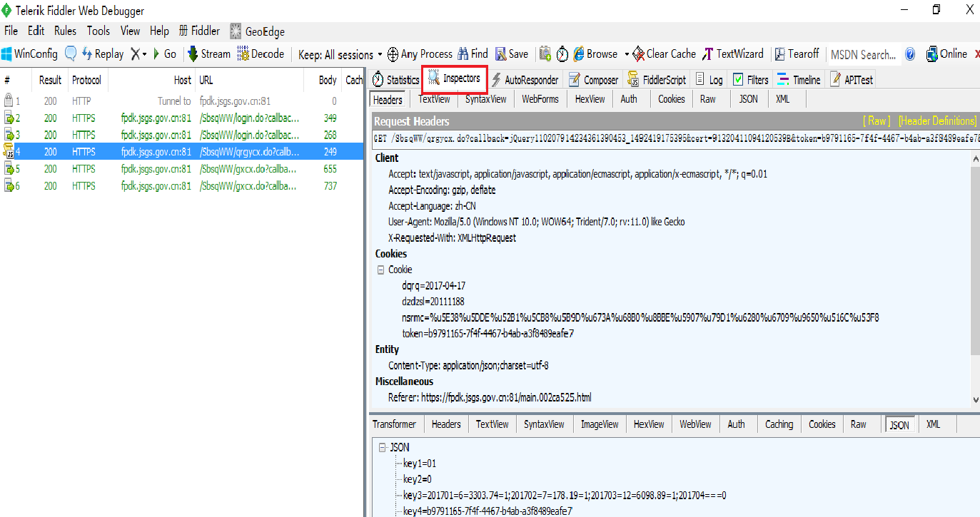This screenshot has height=517, width=980.
Task: Open the File menu
Action: (11, 31)
